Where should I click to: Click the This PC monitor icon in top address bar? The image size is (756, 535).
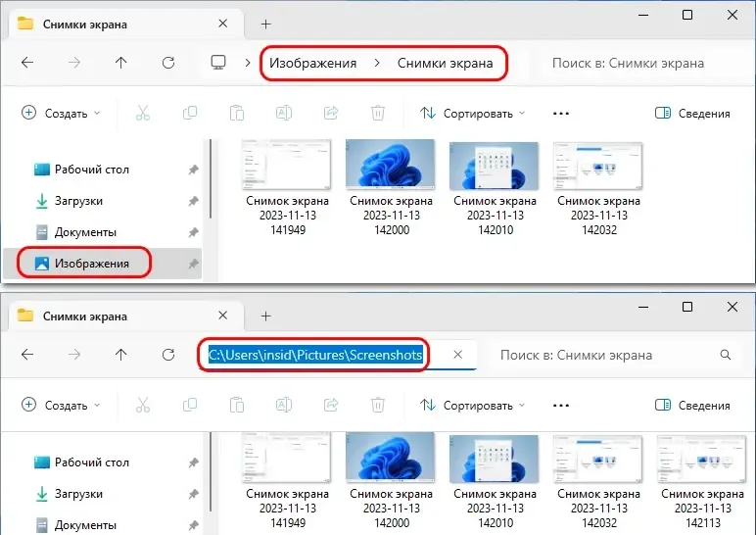(x=218, y=63)
